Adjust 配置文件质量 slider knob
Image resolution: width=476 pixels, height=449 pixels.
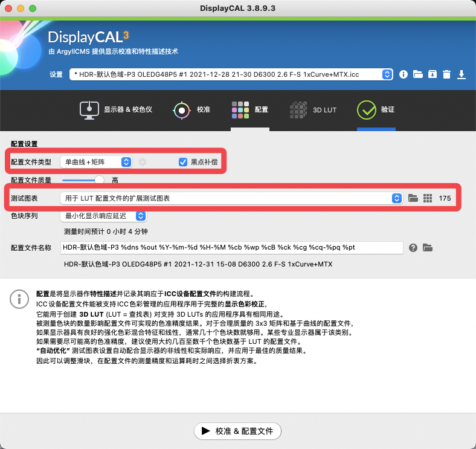click(99, 180)
